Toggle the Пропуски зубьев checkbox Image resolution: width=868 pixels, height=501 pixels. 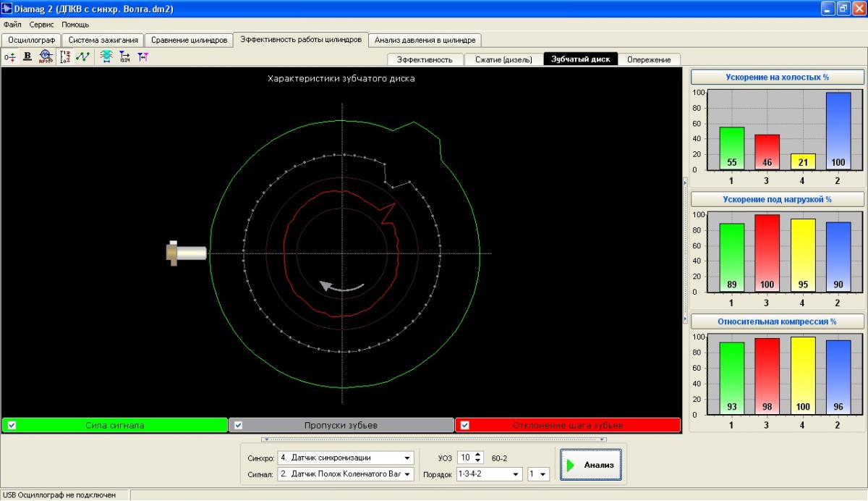pyautogui.click(x=238, y=425)
